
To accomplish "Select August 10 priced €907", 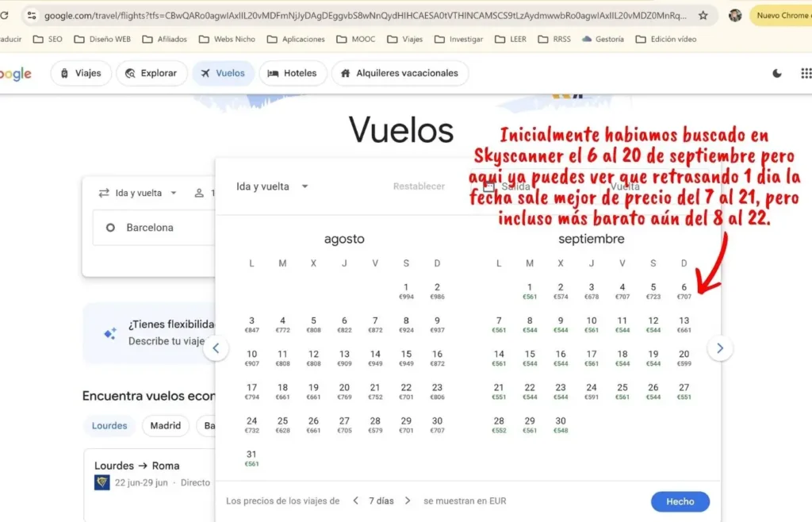I will coord(251,359).
